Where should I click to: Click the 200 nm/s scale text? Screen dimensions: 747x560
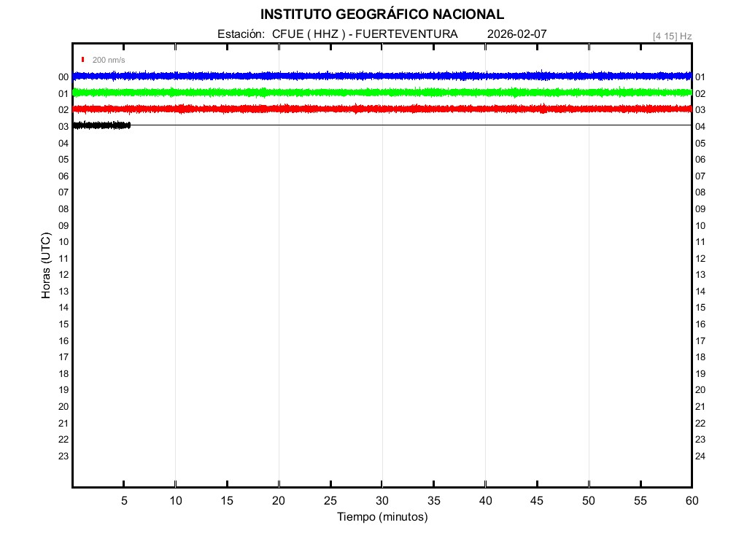[109, 60]
